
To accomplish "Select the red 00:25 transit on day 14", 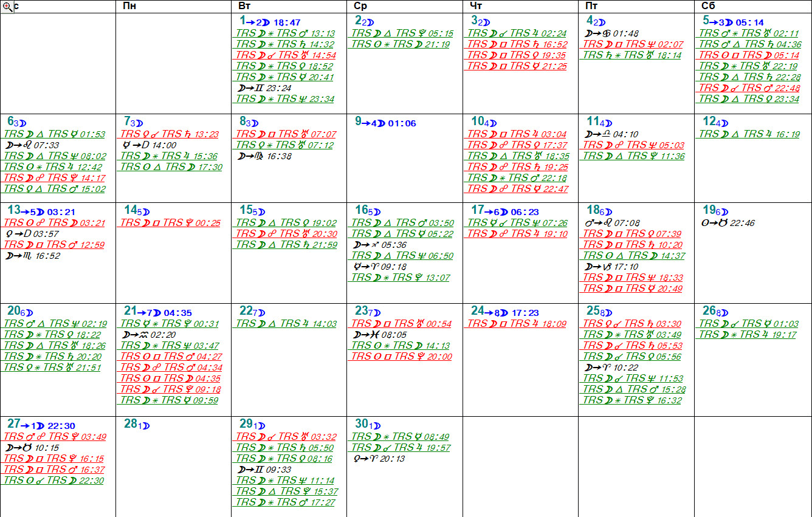I will point(170,223).
